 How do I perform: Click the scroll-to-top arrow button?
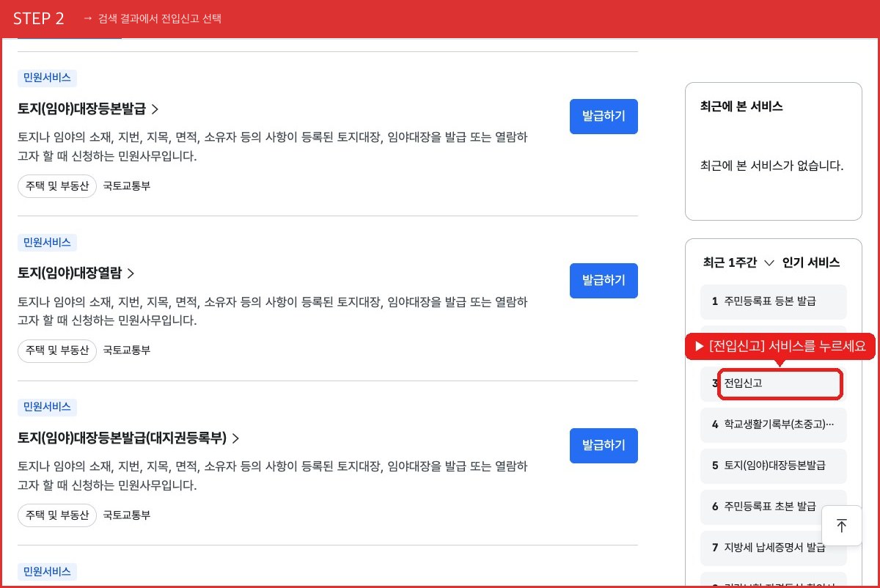[841, 526]
